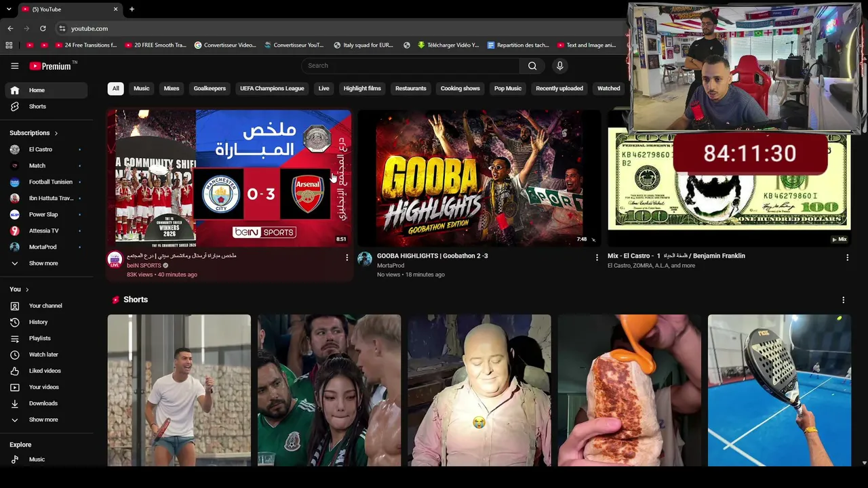Image resolution: width=868 pixels, height=488 pixels.
Task: Click the beIN SPORTS channel avatar
Action: click(115, 260)
